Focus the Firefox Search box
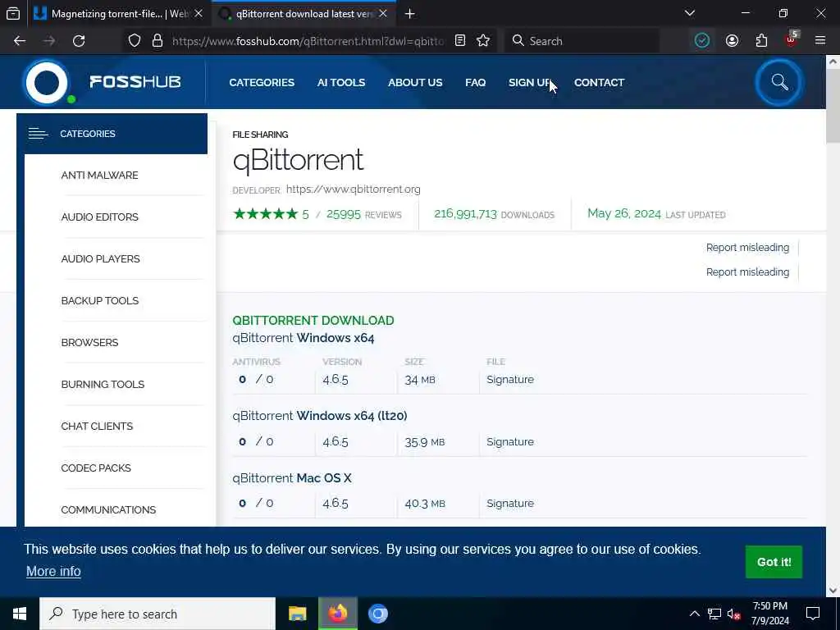This screenshot has width=840, height=630. 582,41
